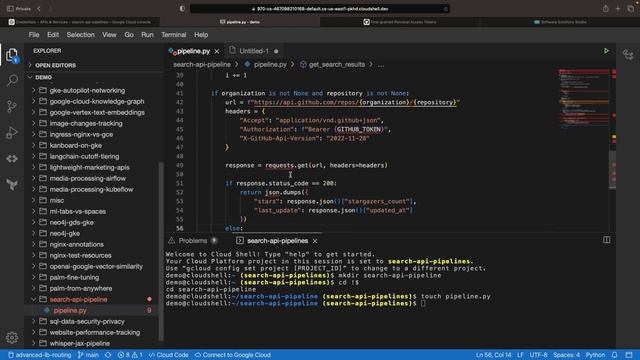Reload the page in address bar
Screen dimensions: 640x360
445,9
